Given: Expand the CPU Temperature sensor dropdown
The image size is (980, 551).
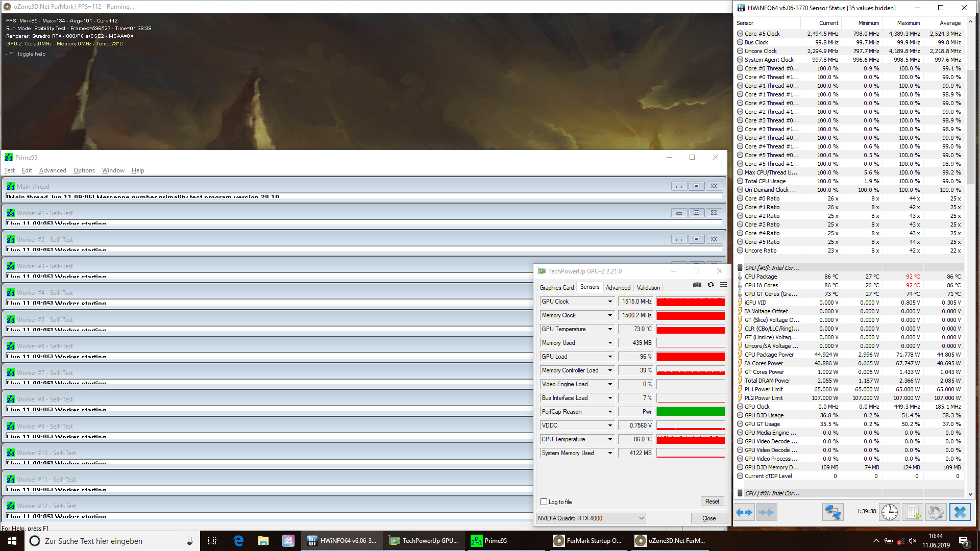Looking at the screenshot, I should coord(610,439).
